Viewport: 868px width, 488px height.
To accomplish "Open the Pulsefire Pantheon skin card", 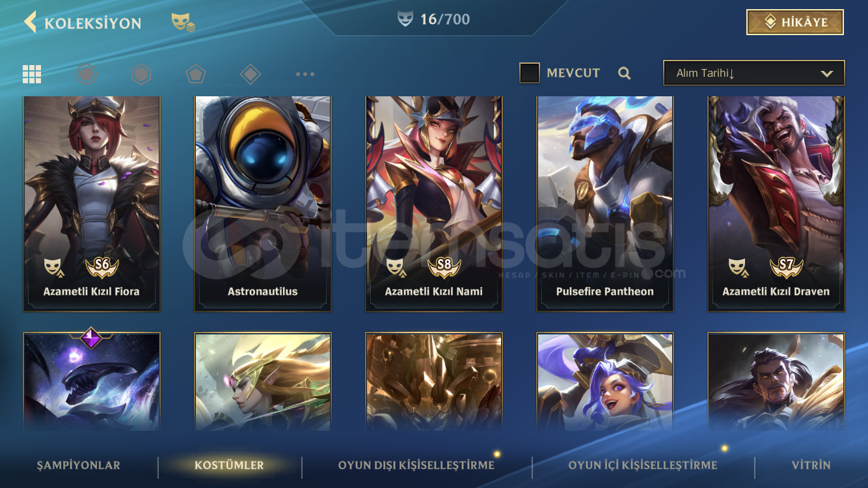I will coord(605,204).
